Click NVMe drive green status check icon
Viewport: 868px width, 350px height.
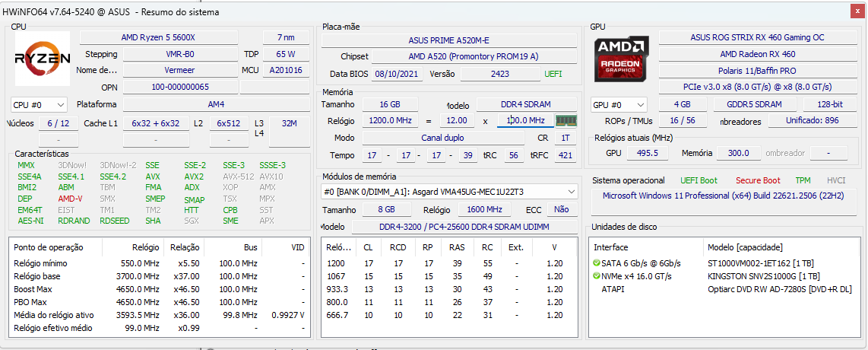coord(596,275)
